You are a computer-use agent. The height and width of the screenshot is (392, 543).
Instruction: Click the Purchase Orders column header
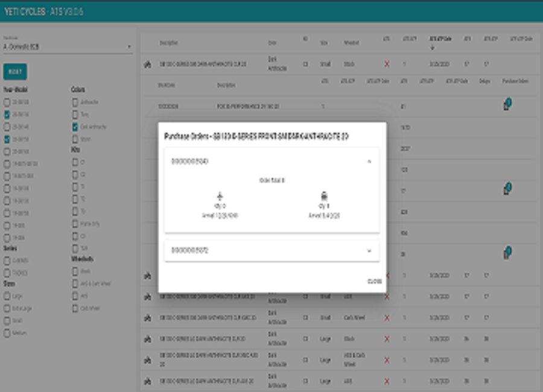pos(515,81)
